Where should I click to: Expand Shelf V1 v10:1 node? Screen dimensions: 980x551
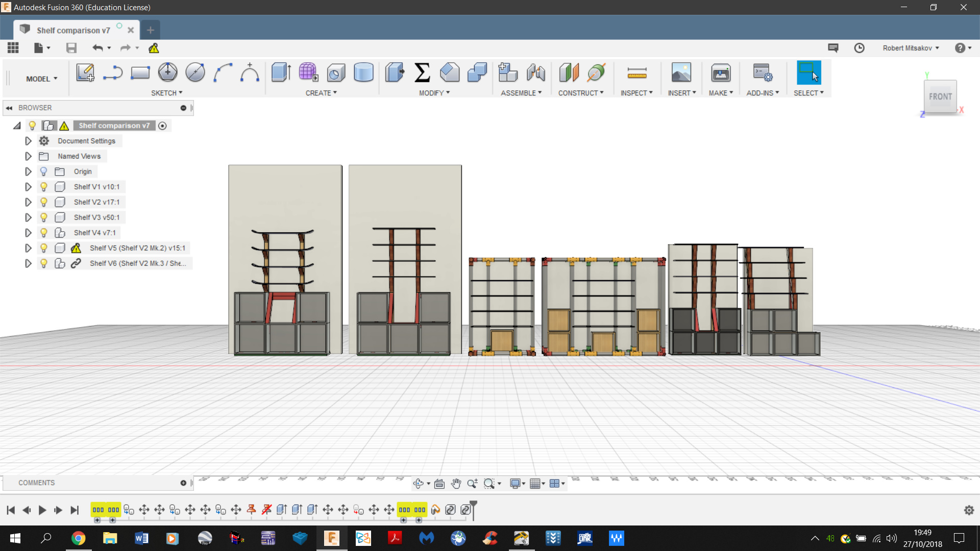(28, 187)
